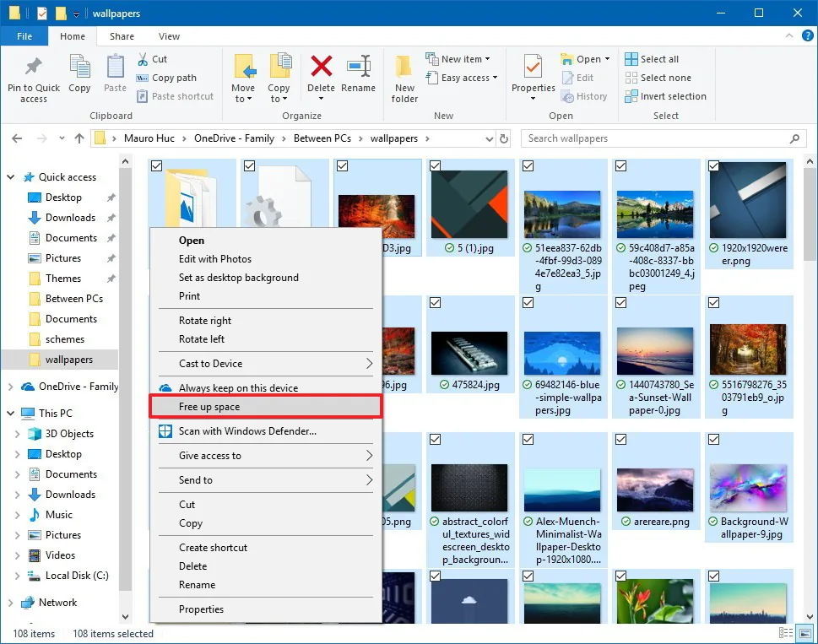Refresh the wallpapers folder view

point(504,138)
